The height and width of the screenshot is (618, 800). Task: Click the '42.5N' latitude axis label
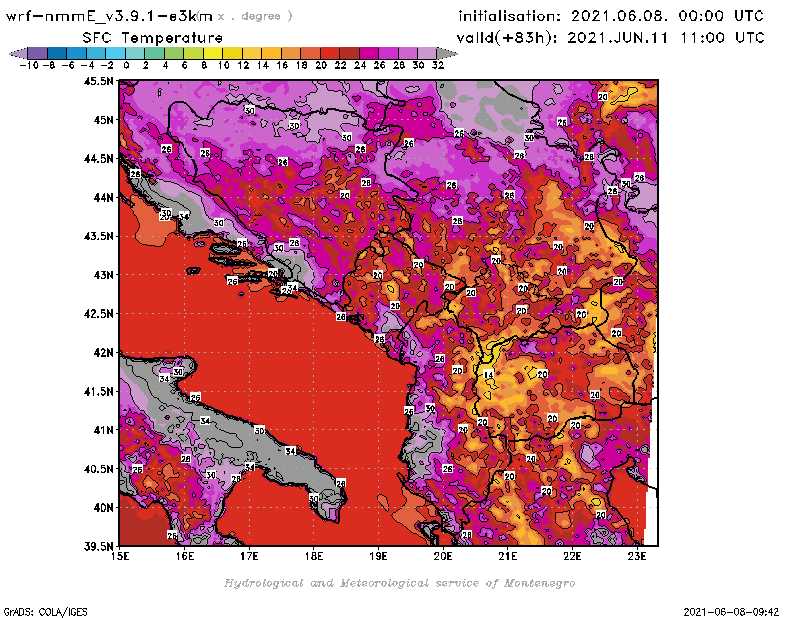(x=99, y=314)
